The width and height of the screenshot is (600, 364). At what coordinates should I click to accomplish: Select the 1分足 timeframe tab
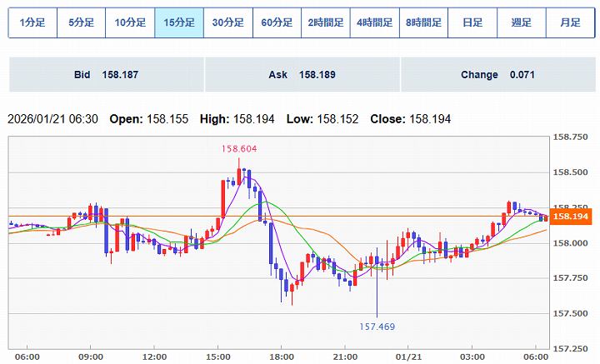(x=32, y=22)
